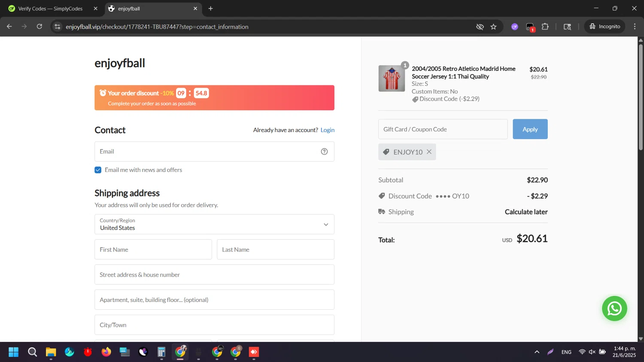
Task: Click the media/search side panel icon
Action: point(568,27)
